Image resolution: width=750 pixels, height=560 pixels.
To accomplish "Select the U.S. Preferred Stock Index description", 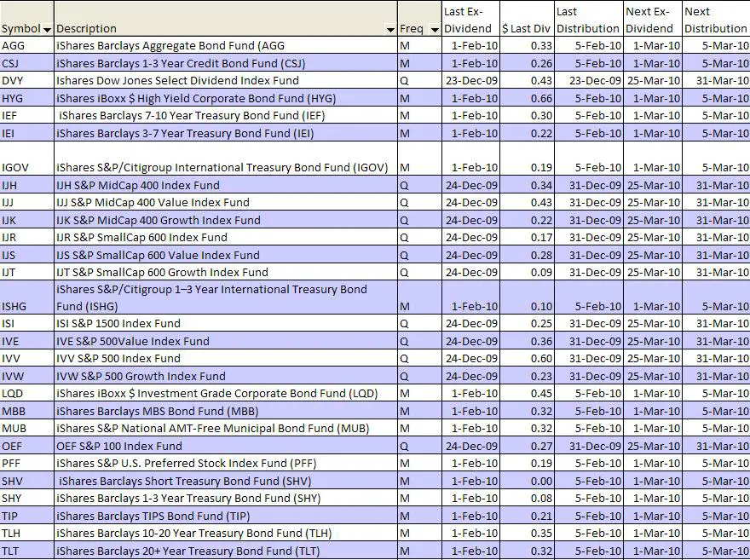I will tap(226, 463).
